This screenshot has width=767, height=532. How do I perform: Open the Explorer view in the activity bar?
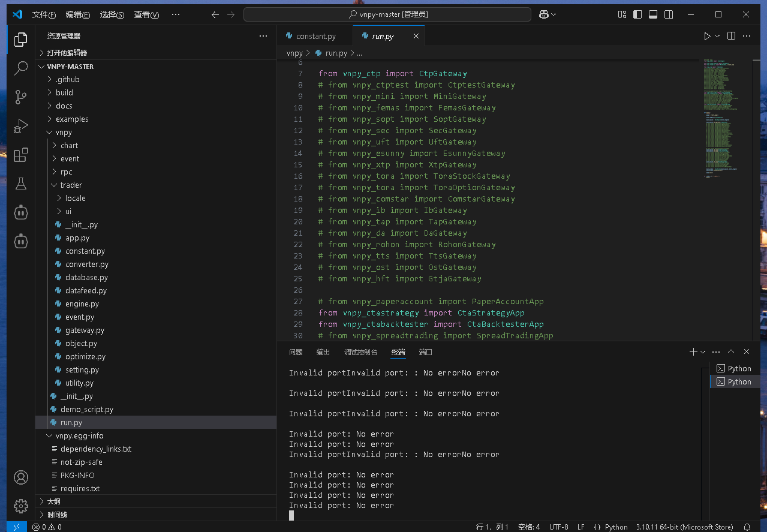point(21,40)
